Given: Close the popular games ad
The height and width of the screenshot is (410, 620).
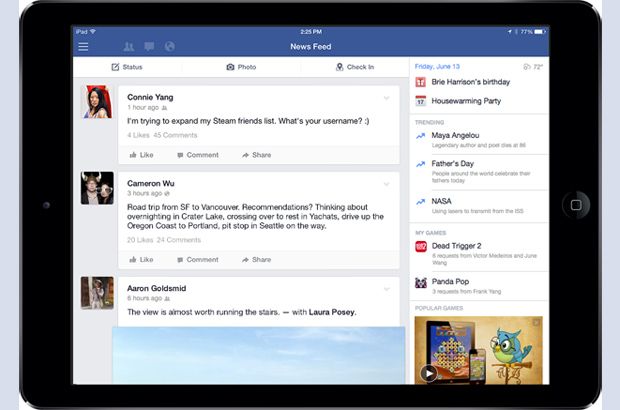Looking at the screenshot, I should [536, 323].
